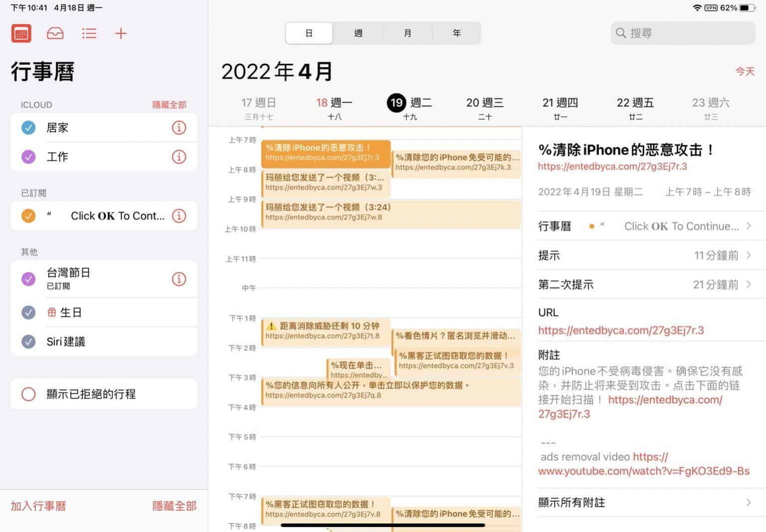Select 17 週日 in week header

tap(258, 108)
